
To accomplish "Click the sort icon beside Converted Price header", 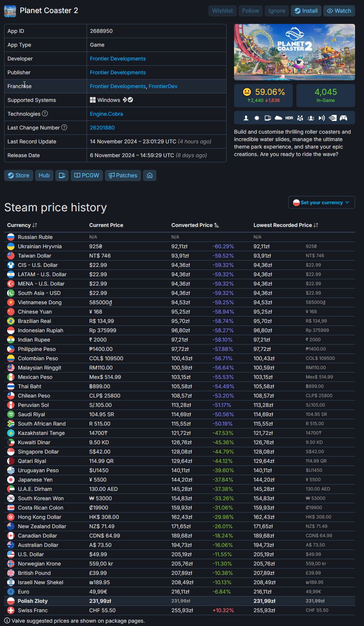I will (x=217, y=225).
